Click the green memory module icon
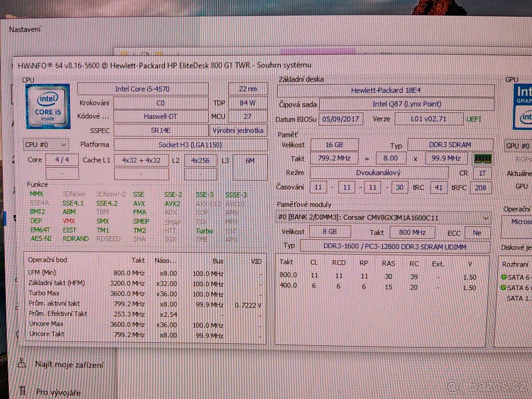 (x=483, y=158)
